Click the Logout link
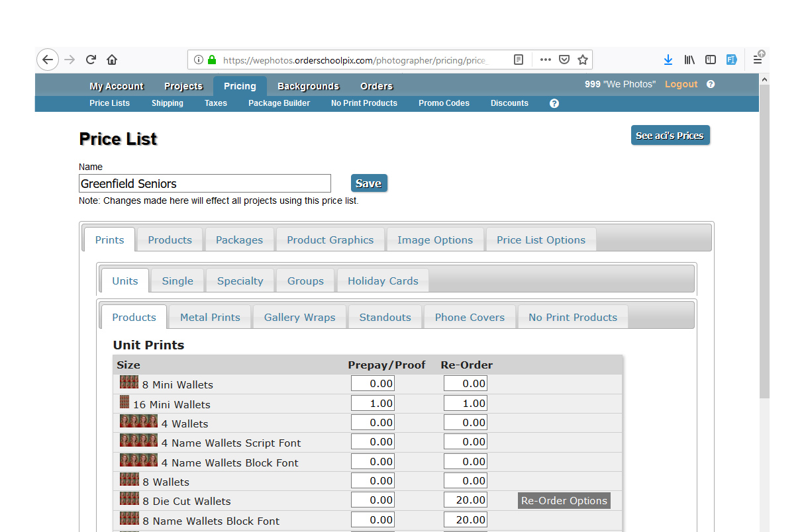Viewport: 804px width, 532px height. [681, 85]
